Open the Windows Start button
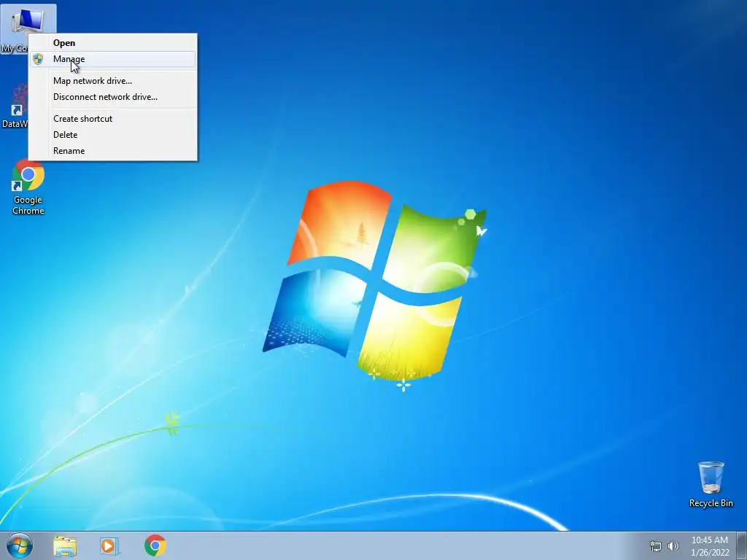The image size is (747, 560). point(20,545)
